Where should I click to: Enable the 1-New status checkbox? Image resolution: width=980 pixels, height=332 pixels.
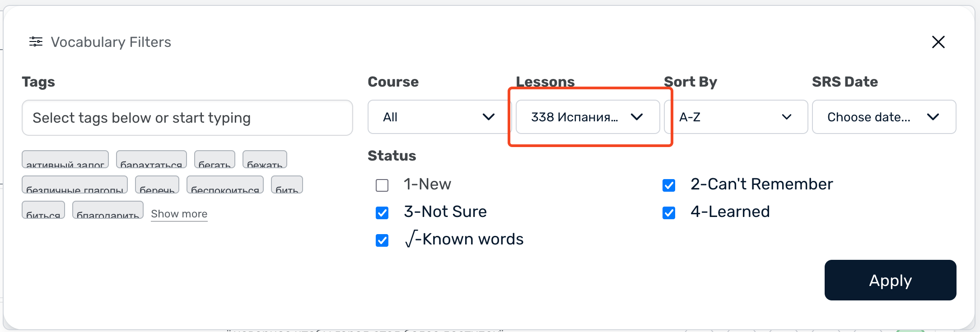click(382, 185)
